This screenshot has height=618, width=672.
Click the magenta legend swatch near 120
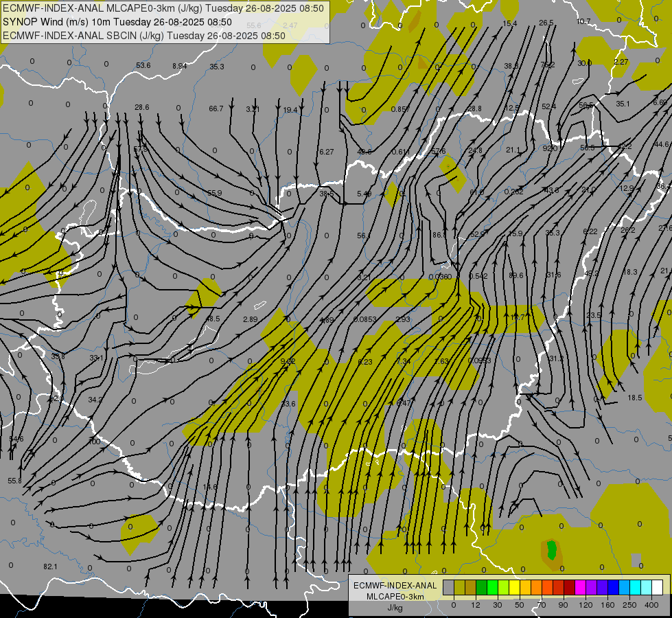pyautogui.click(x=581, y=587)
